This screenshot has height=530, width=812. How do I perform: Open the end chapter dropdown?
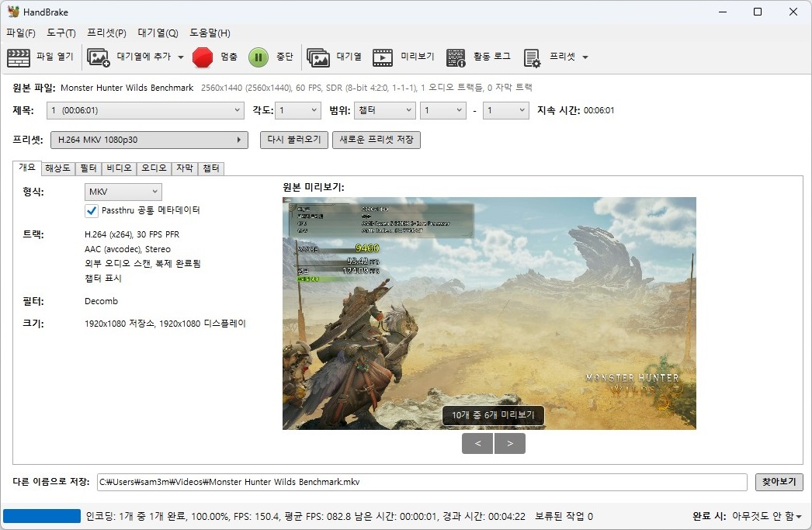[x=506, y=110]
